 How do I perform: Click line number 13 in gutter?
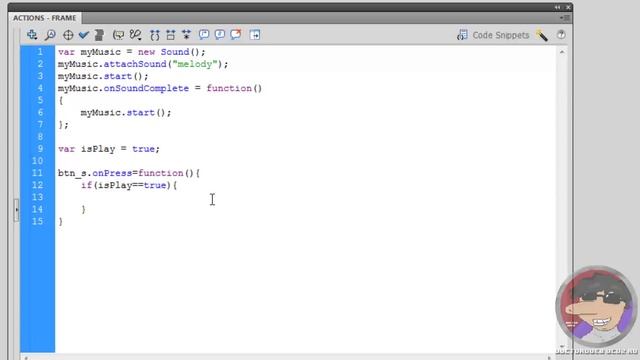(38, 197)
